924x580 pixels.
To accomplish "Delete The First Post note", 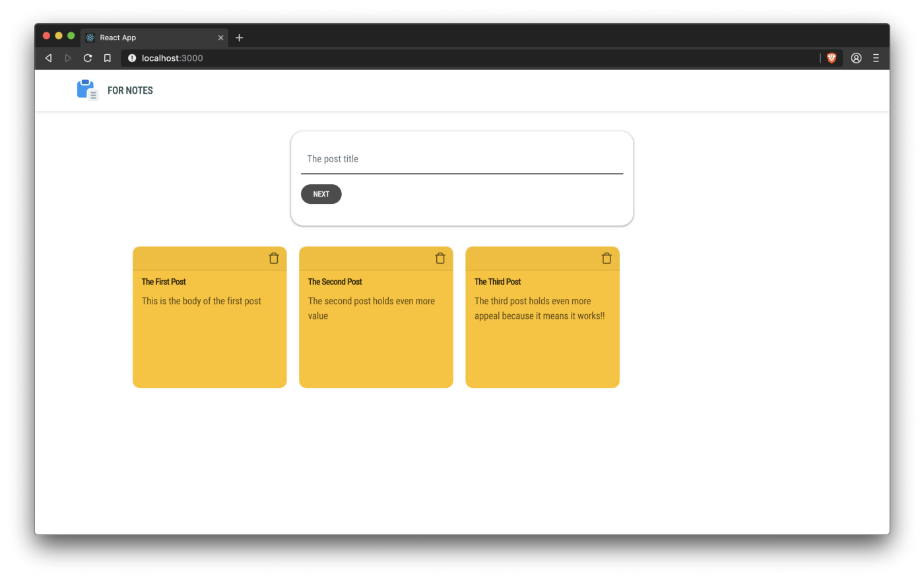I will [274, 257].
